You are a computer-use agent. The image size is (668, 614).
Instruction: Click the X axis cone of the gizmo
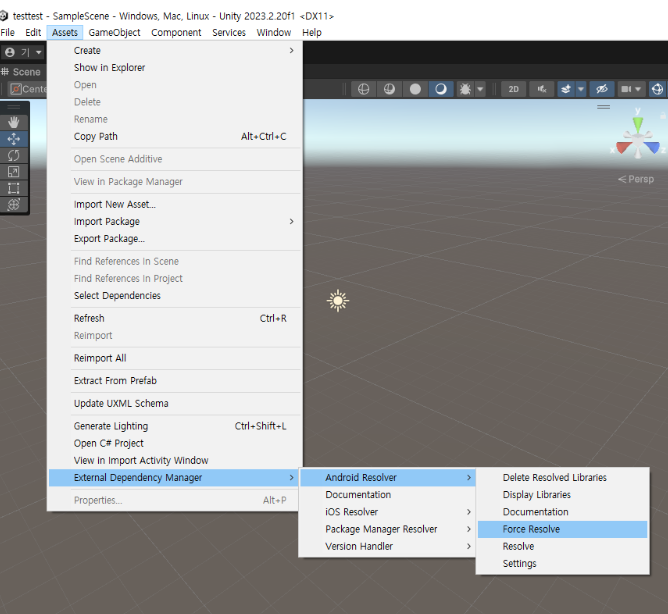[622, 148]
